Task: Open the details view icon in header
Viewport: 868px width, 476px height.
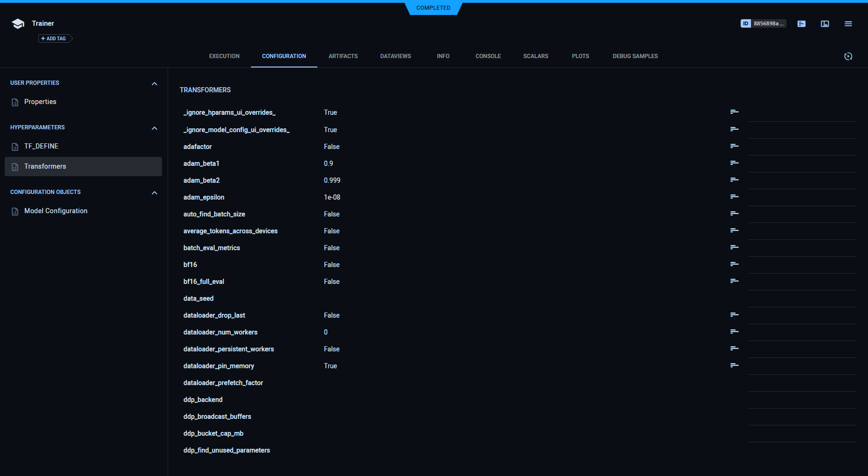Action: coord(801,23)
